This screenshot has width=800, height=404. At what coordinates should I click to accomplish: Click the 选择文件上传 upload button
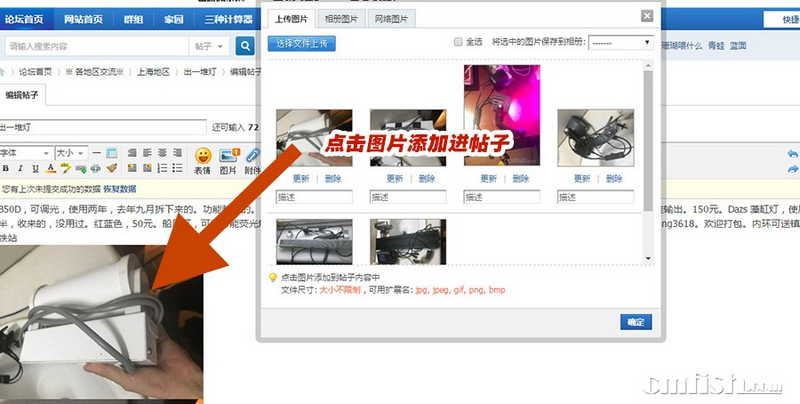coord(302,43)
